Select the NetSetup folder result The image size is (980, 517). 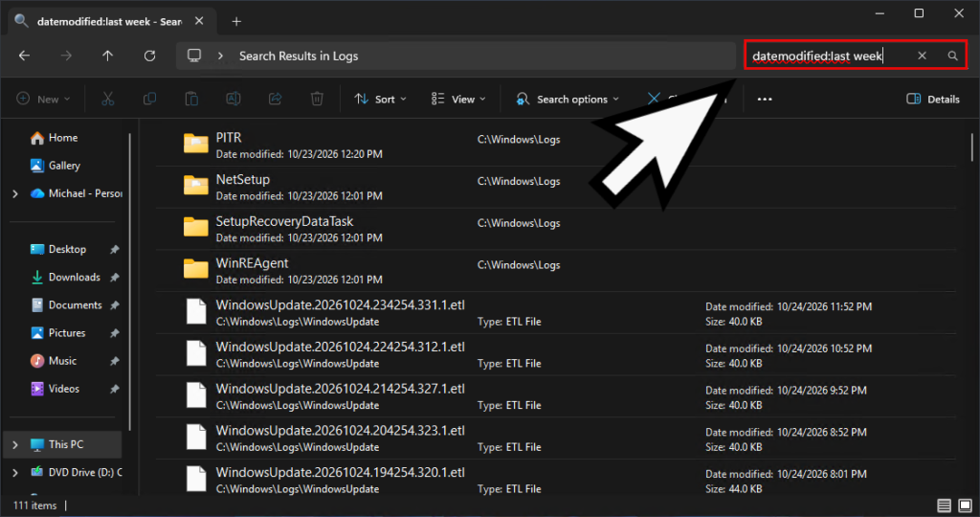(556, 187)
